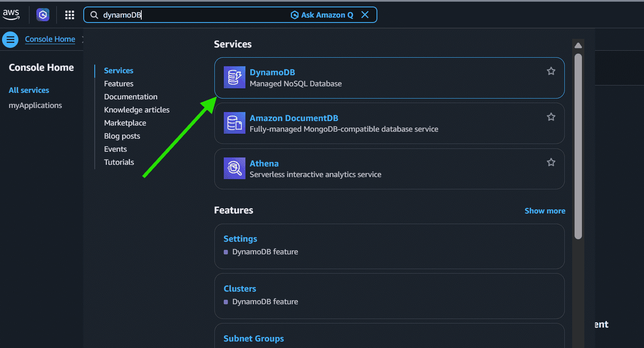Click the AWS logo

pyautogui.click(x=11, y=15)
